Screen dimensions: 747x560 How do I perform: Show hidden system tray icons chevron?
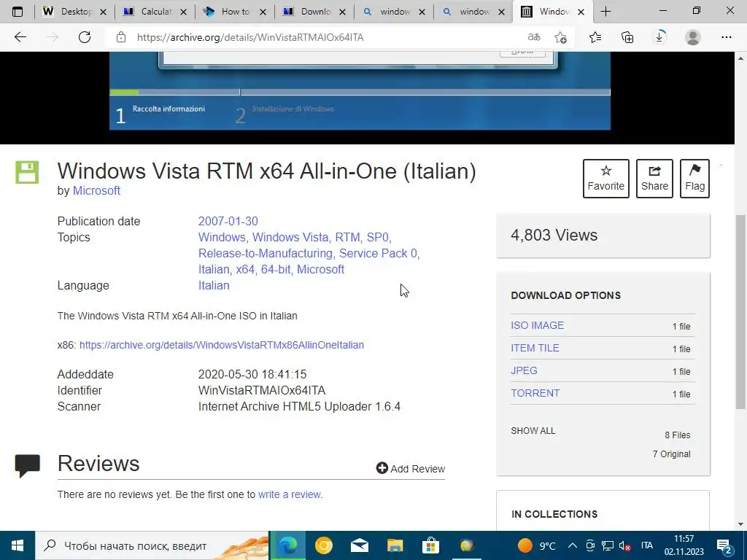point(573,545)
